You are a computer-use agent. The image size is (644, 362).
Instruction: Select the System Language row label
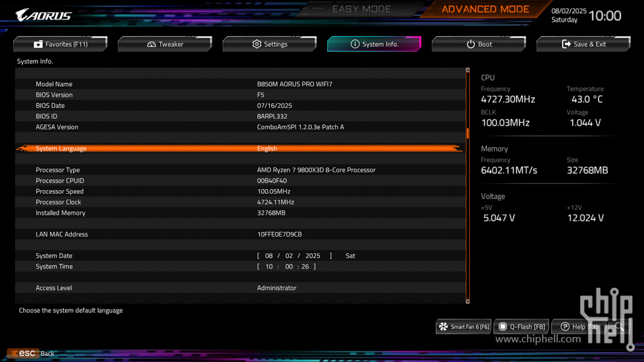coord(60,148)
